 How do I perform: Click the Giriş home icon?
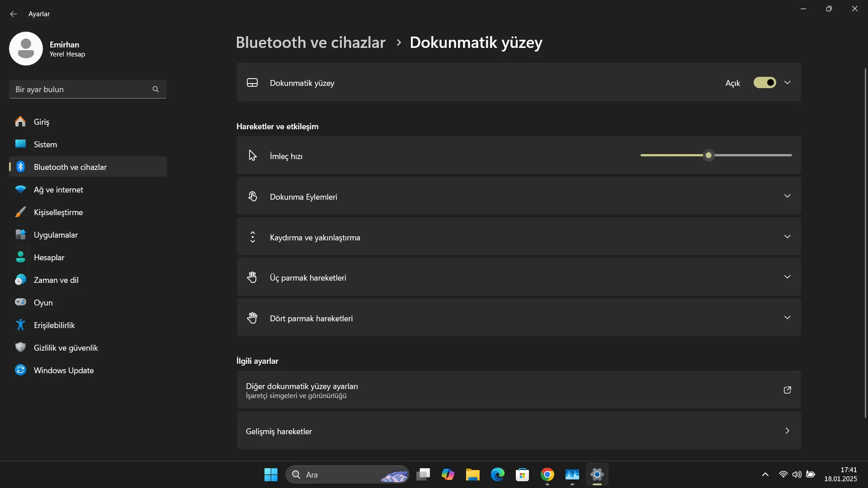click(x=20, y=122)
